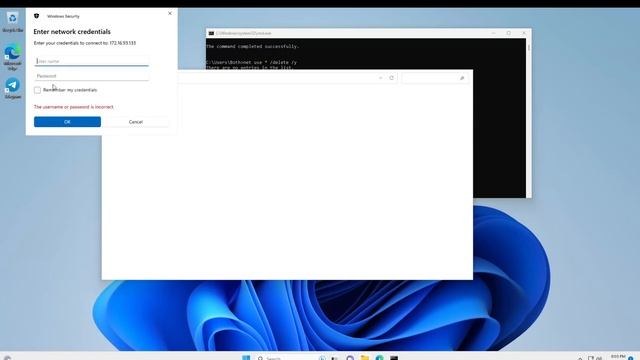Expand the system tray hidden icons chevron
Viewport: 640px width, 360px height.
[x=580, y=358]
